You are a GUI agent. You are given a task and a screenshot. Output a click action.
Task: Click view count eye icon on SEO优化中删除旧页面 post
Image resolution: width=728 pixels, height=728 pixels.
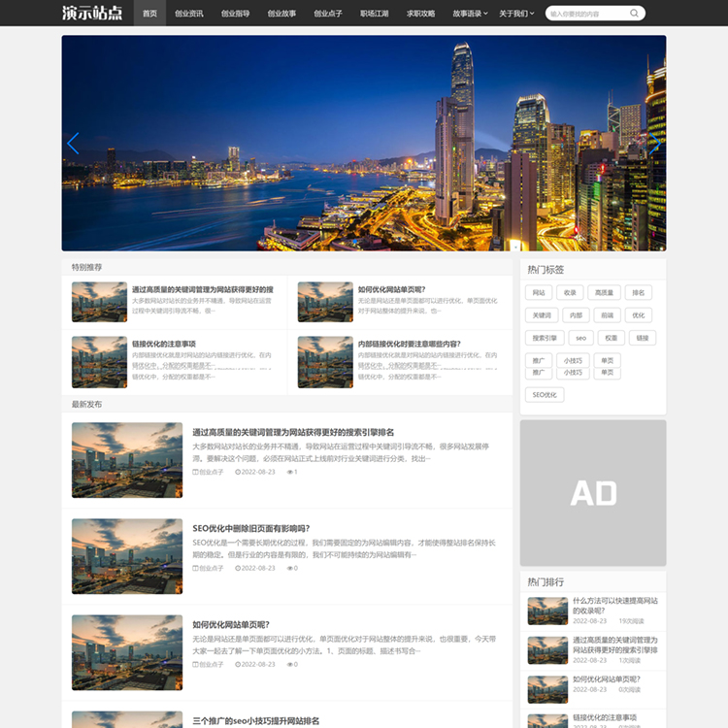click(x=289, y=568)
